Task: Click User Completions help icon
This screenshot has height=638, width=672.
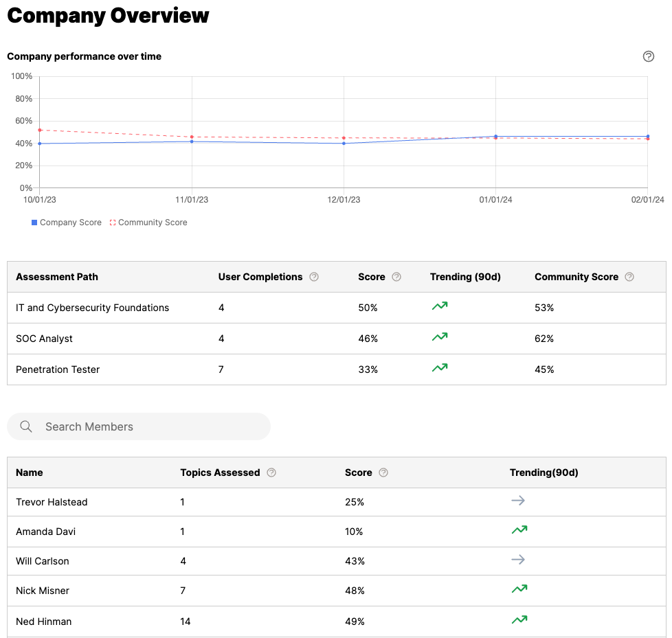Action: click(314, 277)
